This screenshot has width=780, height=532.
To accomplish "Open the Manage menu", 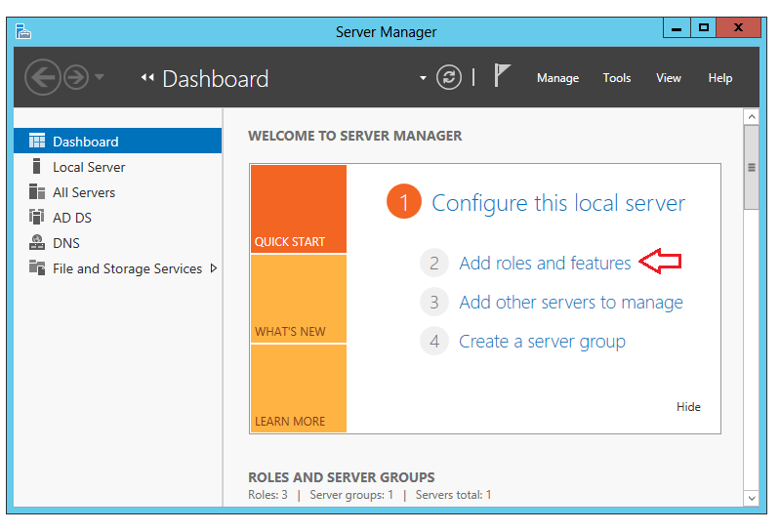I will (x=557, y=78).
